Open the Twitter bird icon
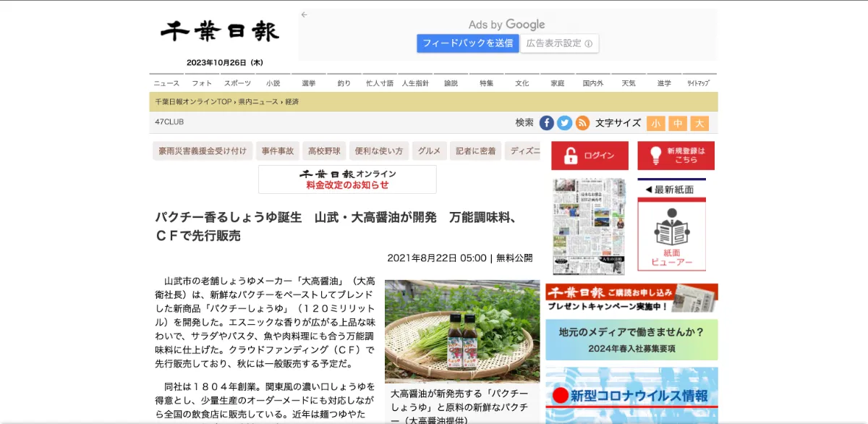This screenshot has height=424, width=868. 564,123
